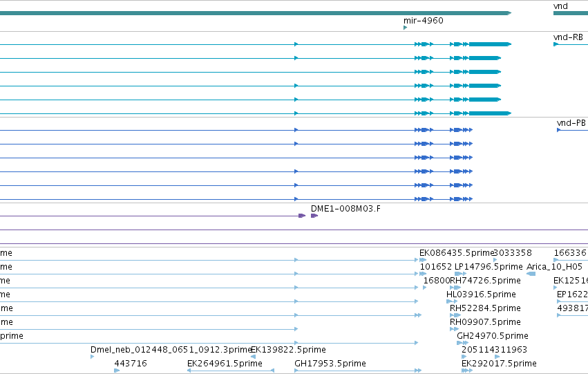Select the EP1622 feature label

572,294
